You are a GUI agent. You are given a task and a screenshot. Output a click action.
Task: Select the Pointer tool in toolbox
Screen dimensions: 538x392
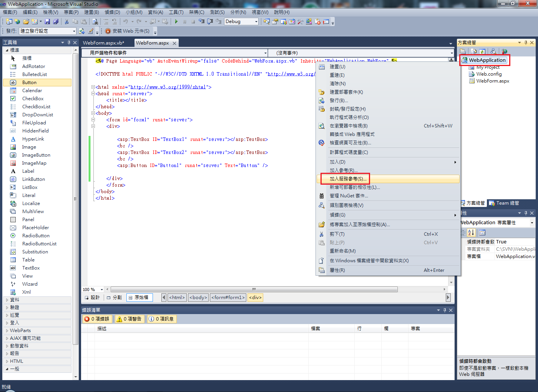click(37, 58)
